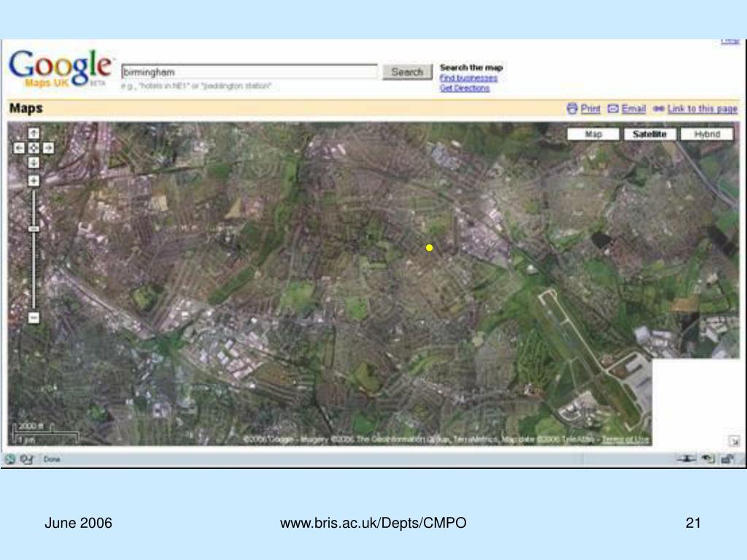Focus the birmingham search field

click(x=249, y=72)
